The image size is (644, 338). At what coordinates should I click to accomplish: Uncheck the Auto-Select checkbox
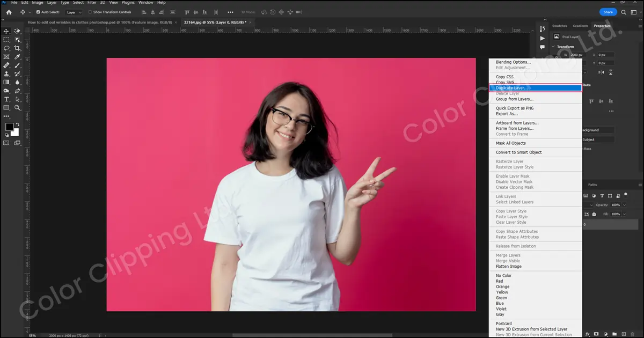[38, 12]
